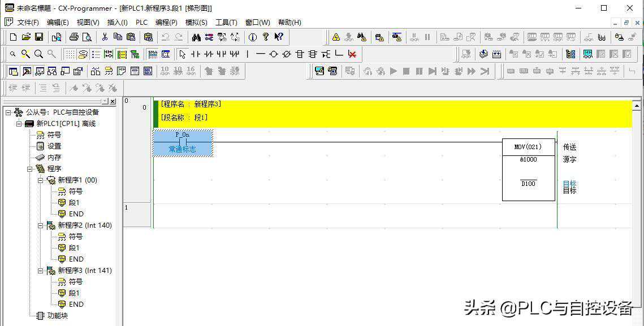Collapse the 新程序1 (00) tree node
The height and width of the screenshot is (326, 644).
tap(41, 180)
